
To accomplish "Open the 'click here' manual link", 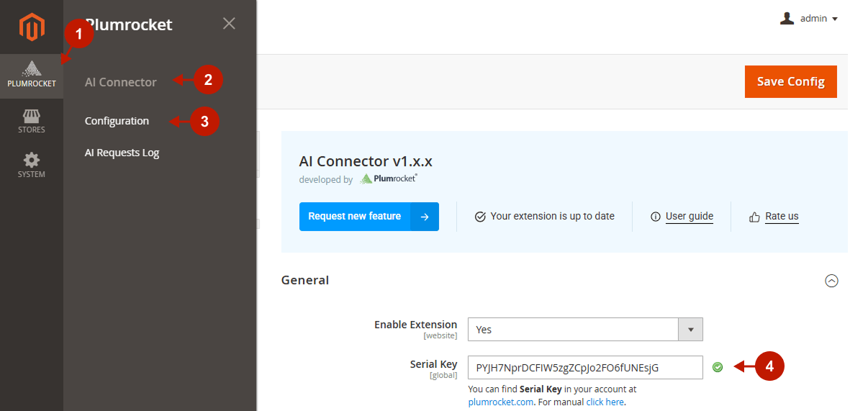I will click(x=605, y=402).
